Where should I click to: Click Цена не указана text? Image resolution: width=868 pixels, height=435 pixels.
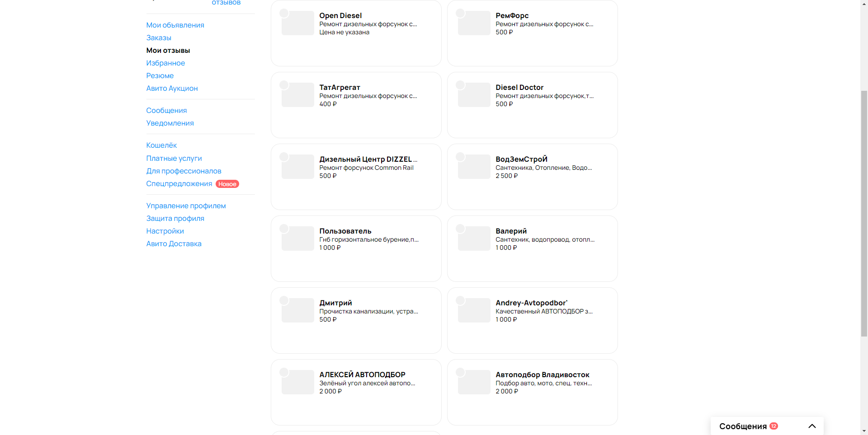click(x=344, y=32)
